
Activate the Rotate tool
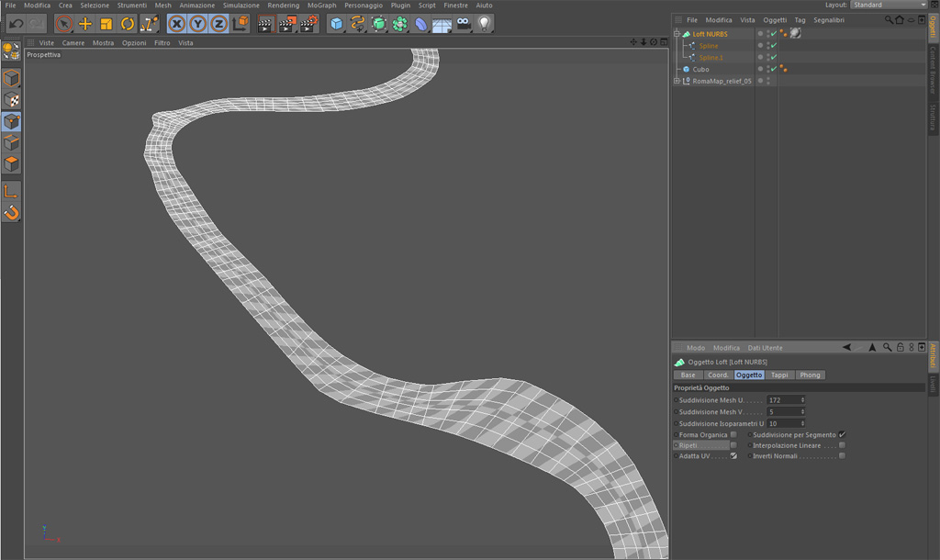coord(128,24)
